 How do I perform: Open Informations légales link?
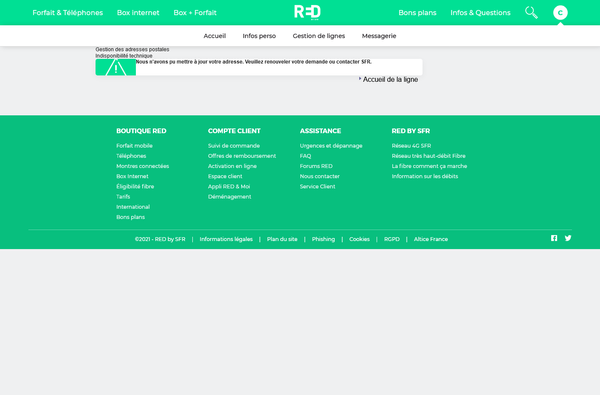click(226, 239)
